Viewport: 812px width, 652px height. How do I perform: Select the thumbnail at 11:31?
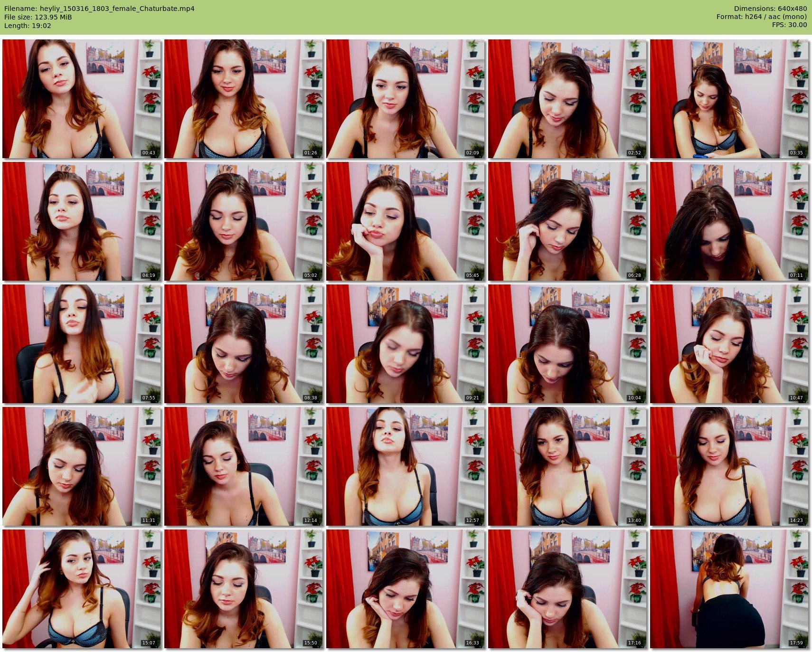82,466
